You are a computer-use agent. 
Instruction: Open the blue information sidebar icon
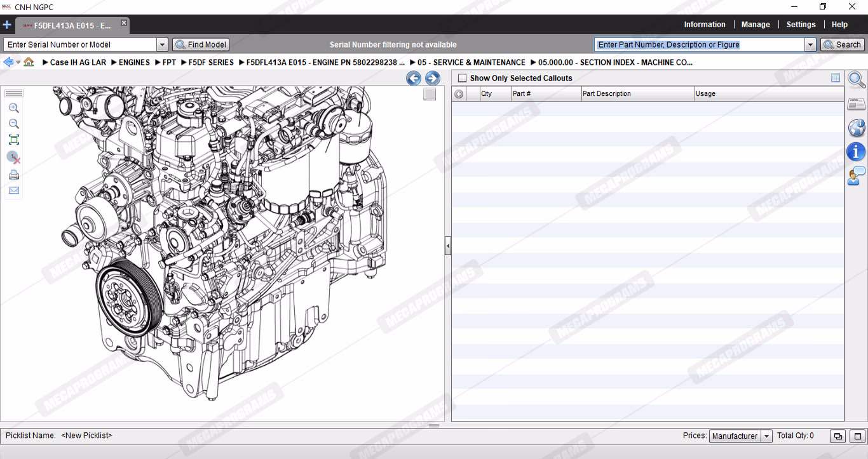[x=856, y=152]
